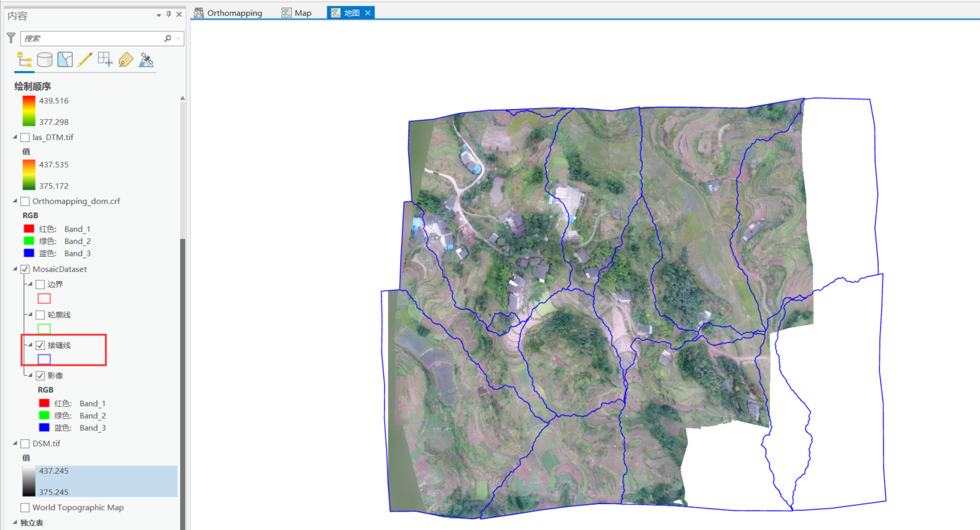The height and width of the screenshot is (530, 980).
Task: Collapse the 独立表 section
Action: coord(15,522)
